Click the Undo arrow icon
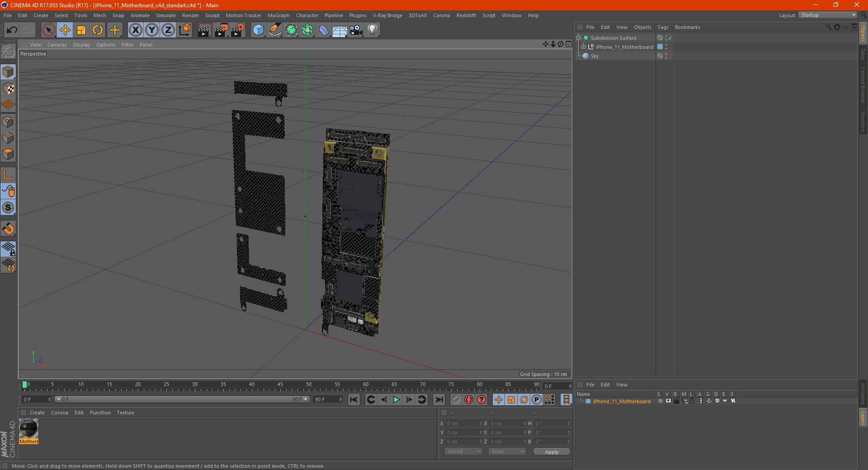The height and width of the screenshot is (470, 868). [12, 30]
